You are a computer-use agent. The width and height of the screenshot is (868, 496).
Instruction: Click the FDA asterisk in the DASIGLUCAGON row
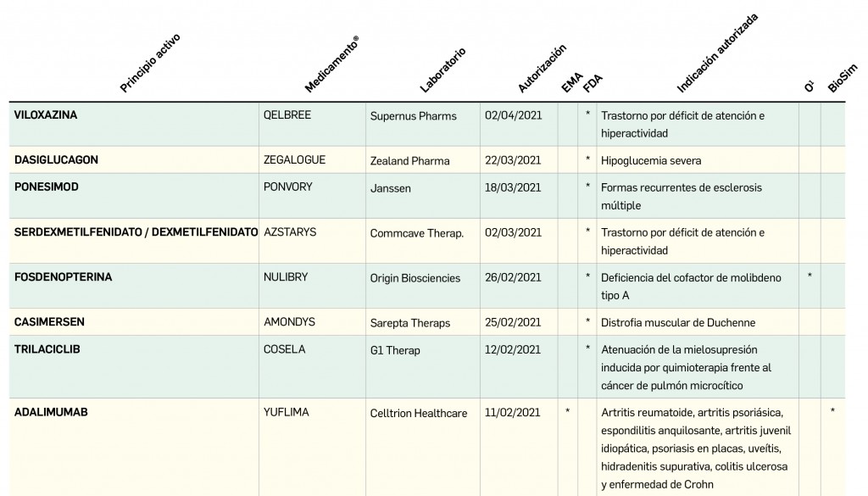click(x=587, y=159)
